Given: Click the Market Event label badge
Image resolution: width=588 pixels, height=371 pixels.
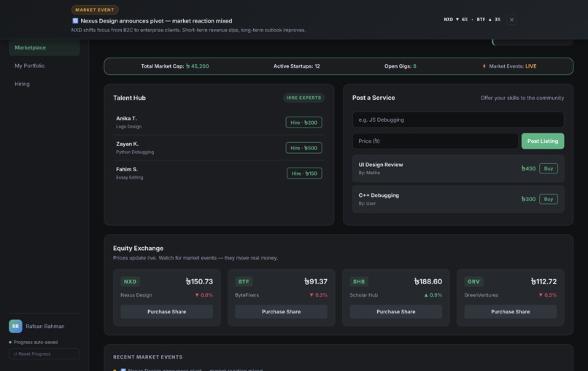Looking at the screenshot, I should pyautogui.click(x=95, y=9).
